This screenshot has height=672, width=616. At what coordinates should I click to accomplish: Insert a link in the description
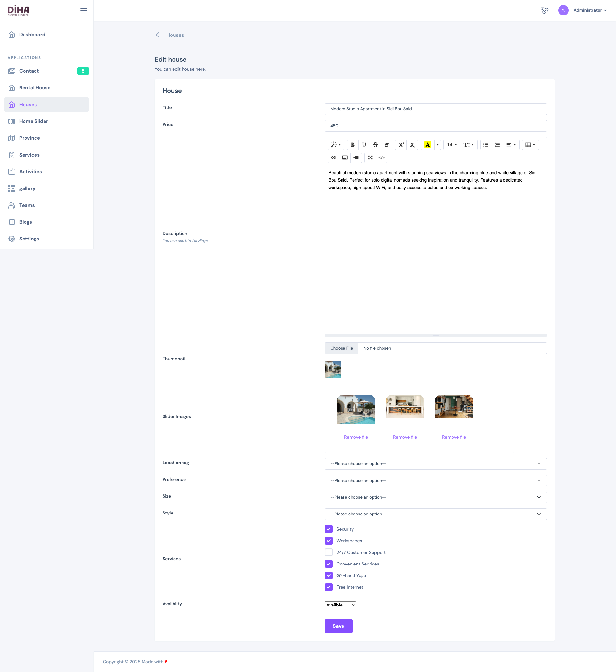333,158
